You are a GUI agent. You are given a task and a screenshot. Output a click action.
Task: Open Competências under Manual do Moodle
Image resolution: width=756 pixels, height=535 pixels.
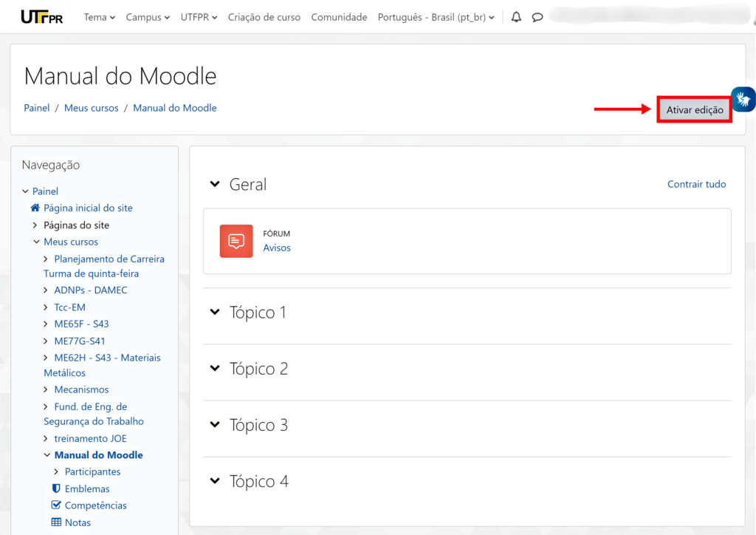96,505
